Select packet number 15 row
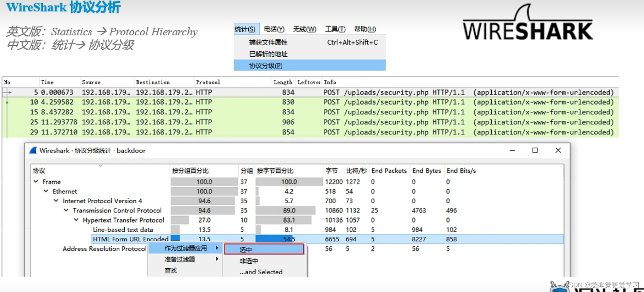 (x=310, y=112)
